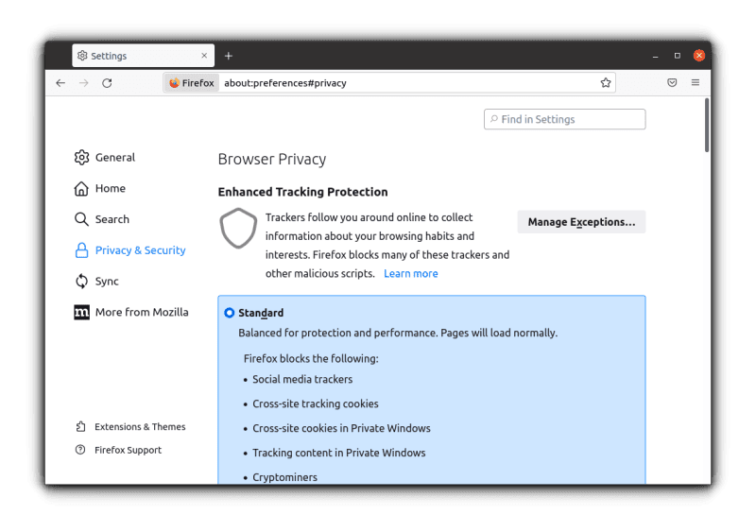
Task: Click the Manage Exceptions button
Action: click(581, 222)
